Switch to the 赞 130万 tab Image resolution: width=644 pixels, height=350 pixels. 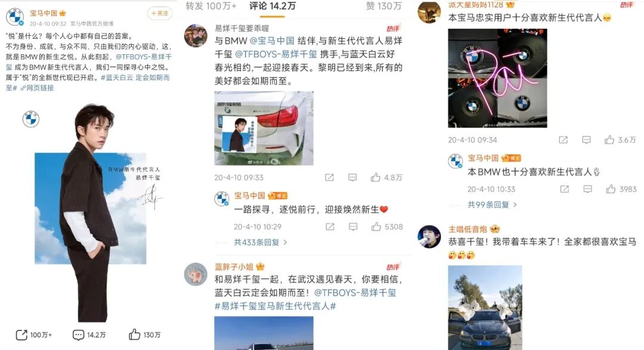pos(383,6)
